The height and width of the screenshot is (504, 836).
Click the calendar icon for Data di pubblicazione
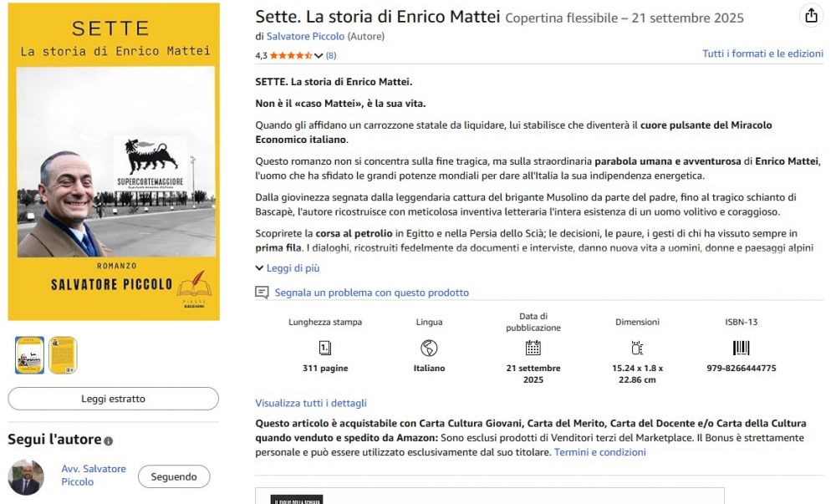[x=533, y=348]
